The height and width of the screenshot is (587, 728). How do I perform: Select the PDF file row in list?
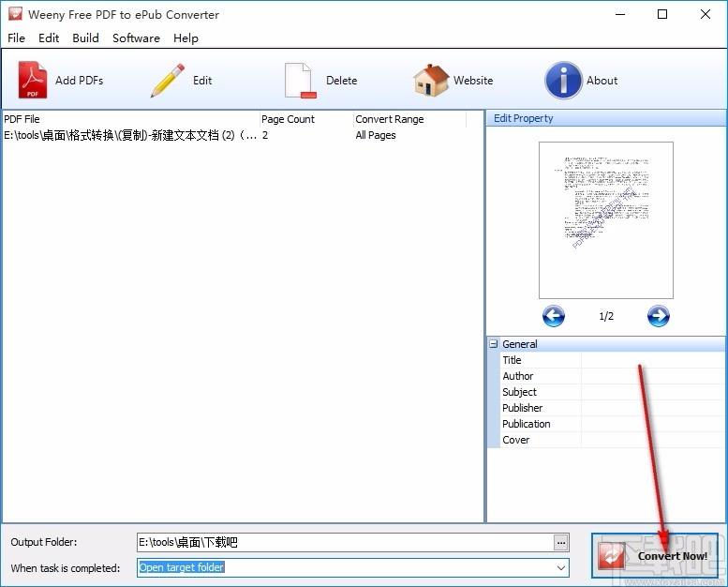coord(131,135)
